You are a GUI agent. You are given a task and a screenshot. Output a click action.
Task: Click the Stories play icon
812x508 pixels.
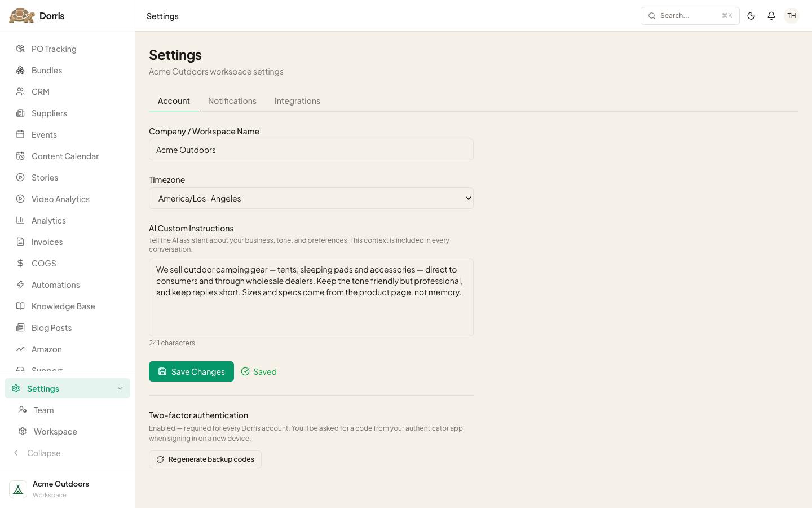[x=20, y=178]
